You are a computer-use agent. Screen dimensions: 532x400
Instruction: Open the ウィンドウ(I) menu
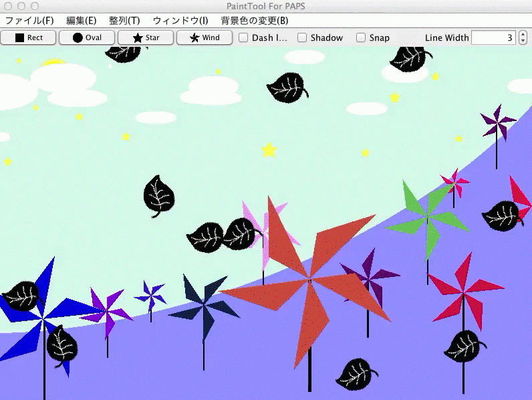click(180, 20)
